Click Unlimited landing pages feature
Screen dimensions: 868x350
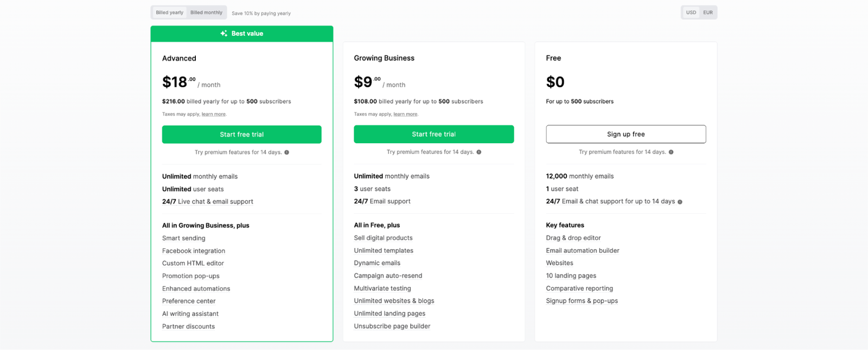pyautogui.click(x=390, y=314)
